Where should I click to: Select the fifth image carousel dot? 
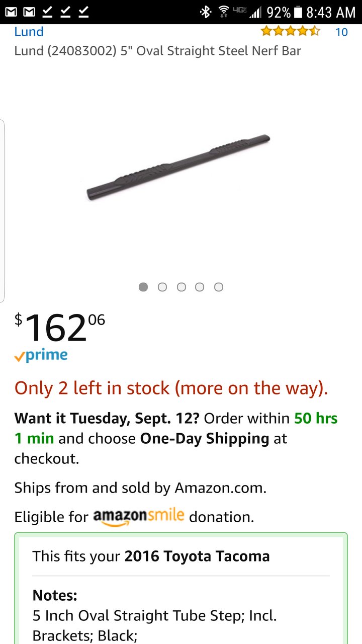(x=218, y=287)
